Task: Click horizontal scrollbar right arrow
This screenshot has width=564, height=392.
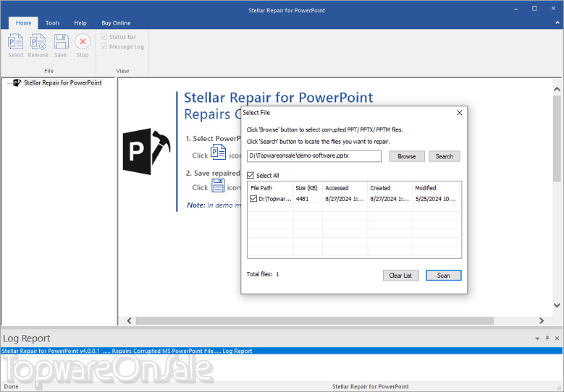Action: [x=542, y=320]
